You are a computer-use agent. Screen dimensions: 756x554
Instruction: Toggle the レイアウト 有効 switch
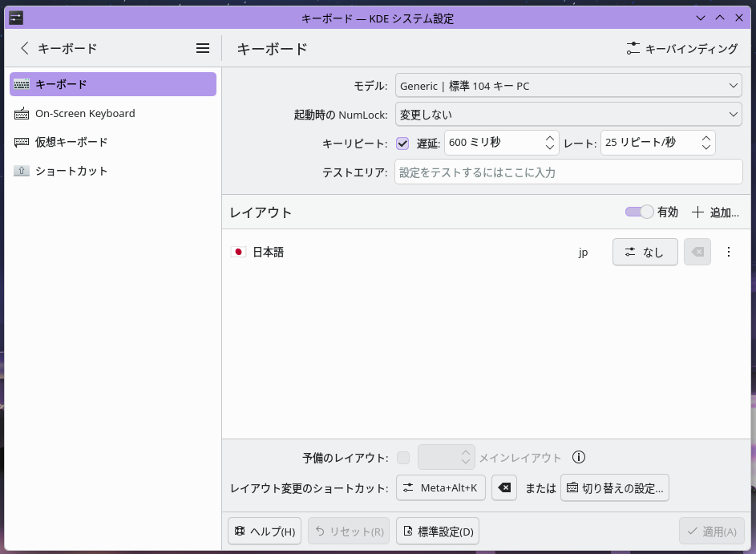640,212
